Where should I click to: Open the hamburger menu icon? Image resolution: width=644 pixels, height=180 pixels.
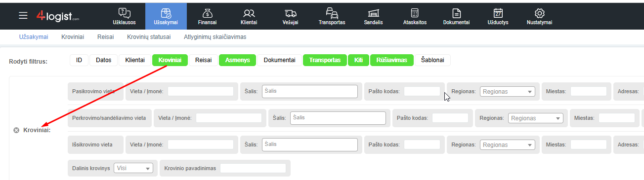[23, 16]
